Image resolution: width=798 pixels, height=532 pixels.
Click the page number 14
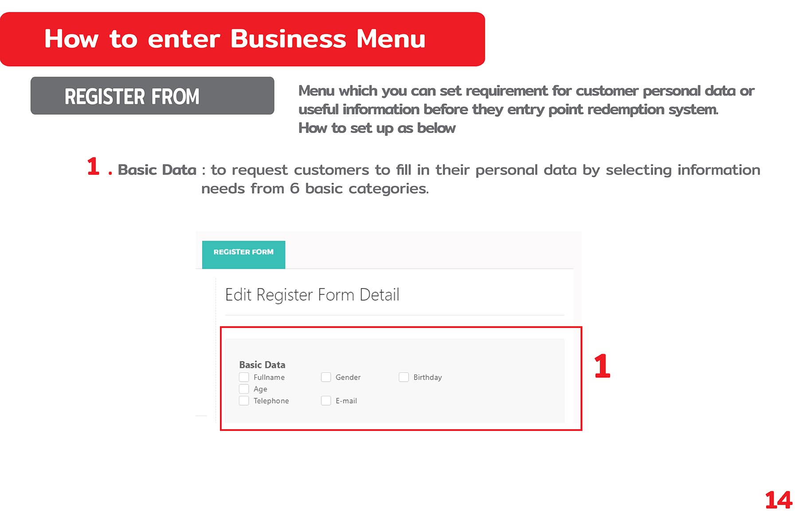point(778,500)
